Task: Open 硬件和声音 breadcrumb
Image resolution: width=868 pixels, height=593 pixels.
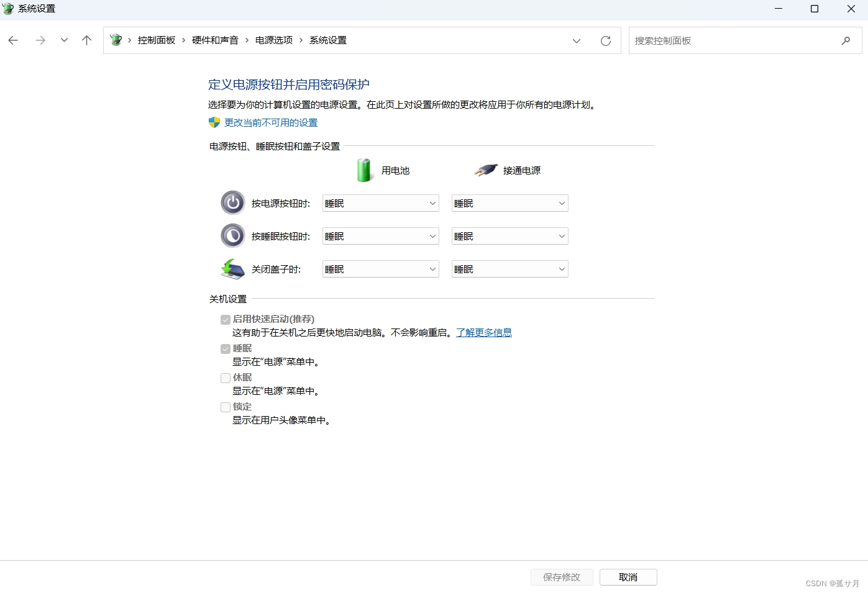Action: 215,40
